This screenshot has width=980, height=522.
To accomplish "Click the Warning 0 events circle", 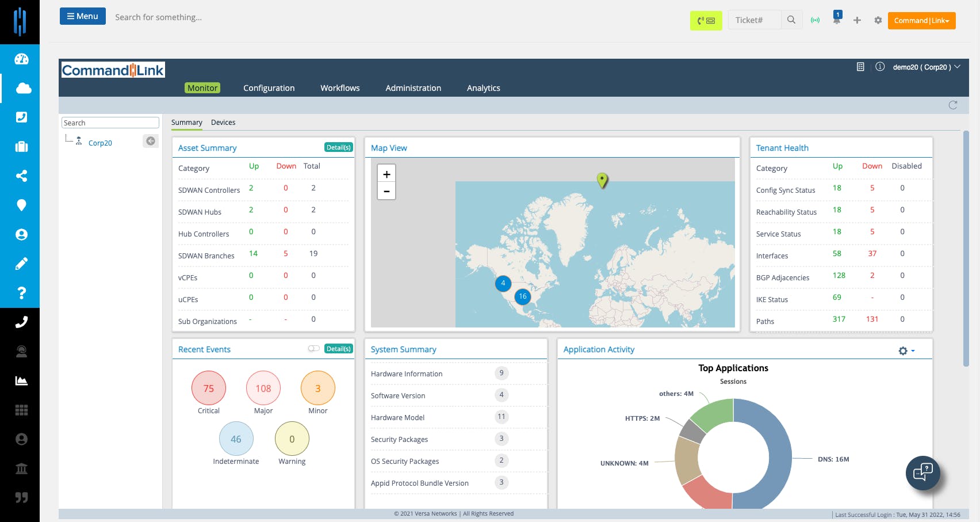I will [292, 439].
